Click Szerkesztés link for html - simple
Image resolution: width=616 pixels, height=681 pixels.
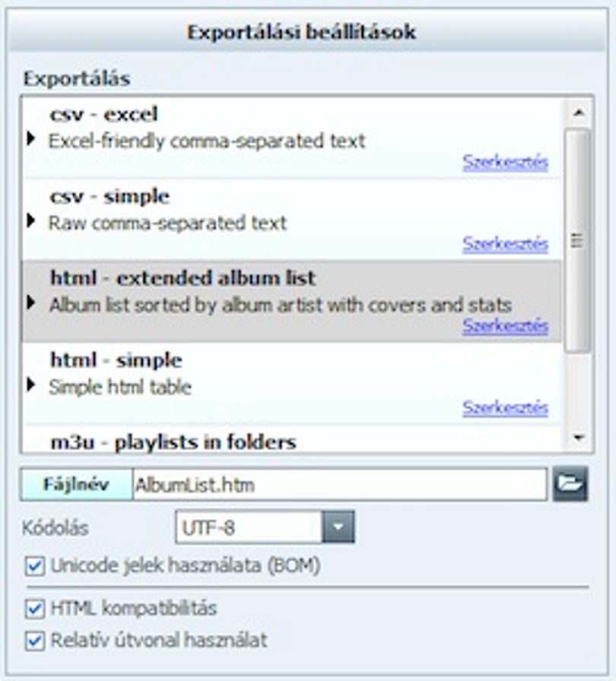(505, 408)
